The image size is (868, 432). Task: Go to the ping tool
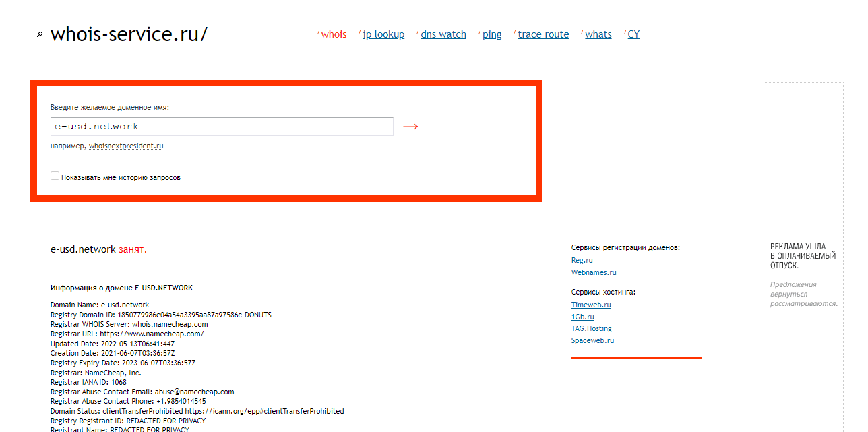(x=492, y=34)
